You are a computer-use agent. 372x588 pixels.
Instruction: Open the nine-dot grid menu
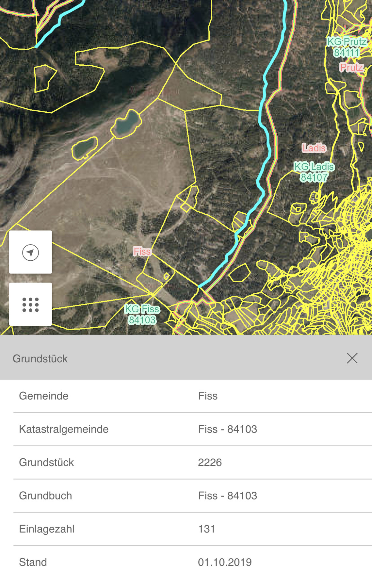point(30,304)
